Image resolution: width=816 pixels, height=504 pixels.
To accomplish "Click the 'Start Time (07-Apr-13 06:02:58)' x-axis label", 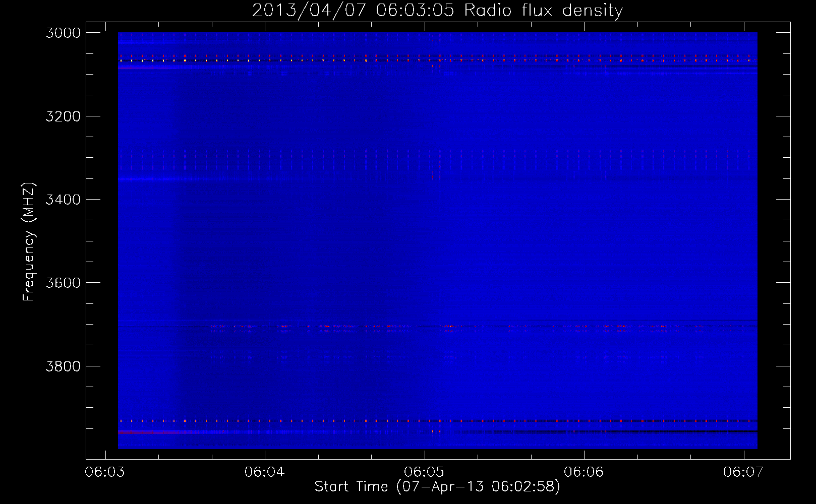I will coord(437,487).
